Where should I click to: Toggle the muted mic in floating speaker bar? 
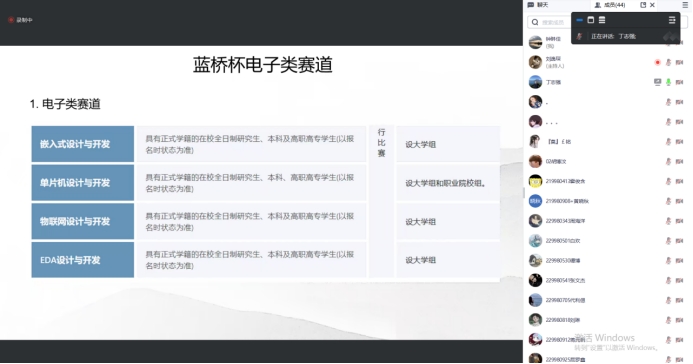pos(579,36)
